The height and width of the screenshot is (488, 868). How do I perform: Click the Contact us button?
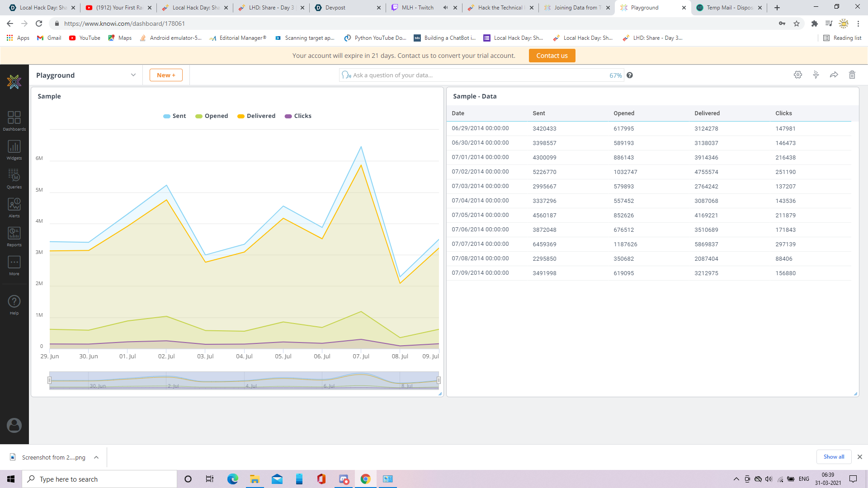pos(552,56)
